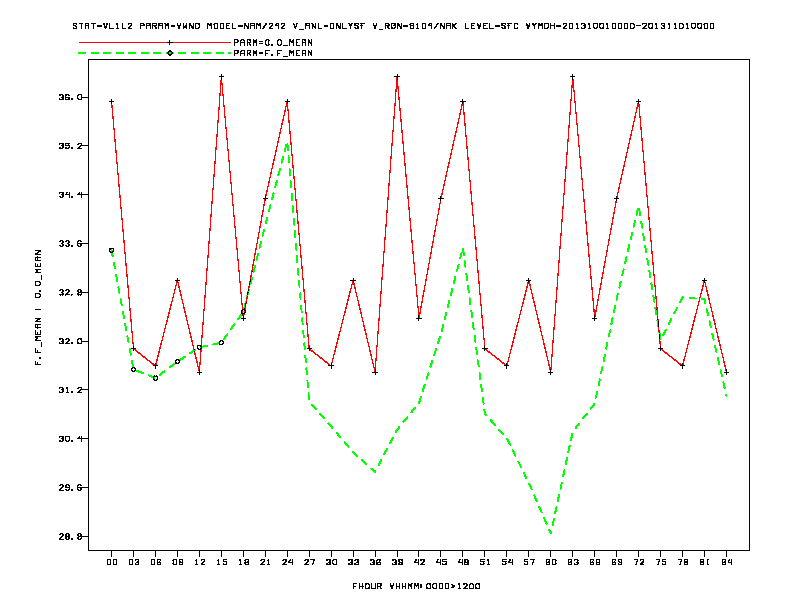Click the 18 forecast hour tick label
The height and width of the screenshot is (612, 792).
(243, 562)
